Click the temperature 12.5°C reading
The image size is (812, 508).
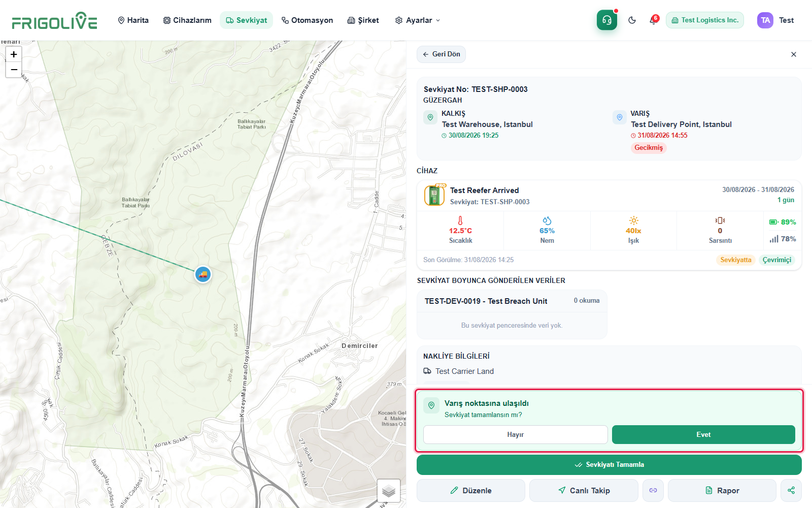(x=460, y=230)
